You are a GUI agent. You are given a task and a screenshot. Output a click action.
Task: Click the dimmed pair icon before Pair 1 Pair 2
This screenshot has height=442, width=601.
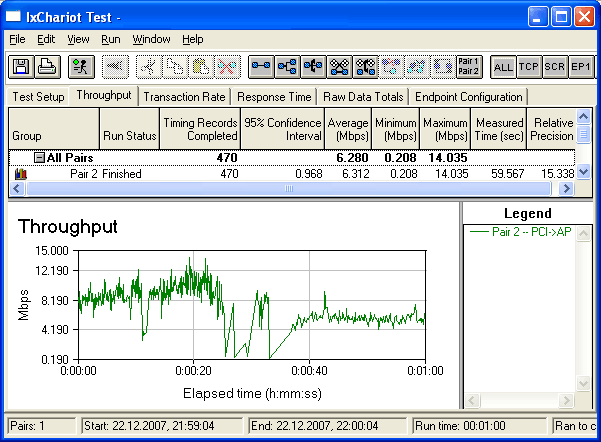coord(443,67)
